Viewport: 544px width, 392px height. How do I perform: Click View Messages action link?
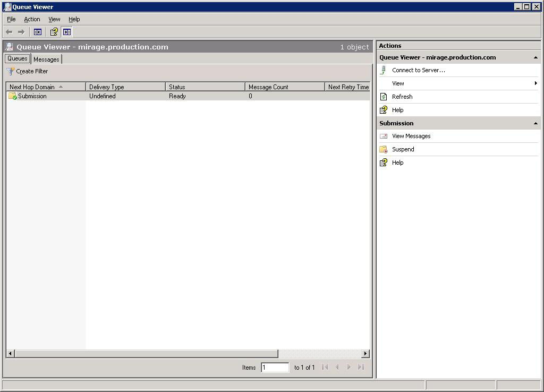(411, 137)
